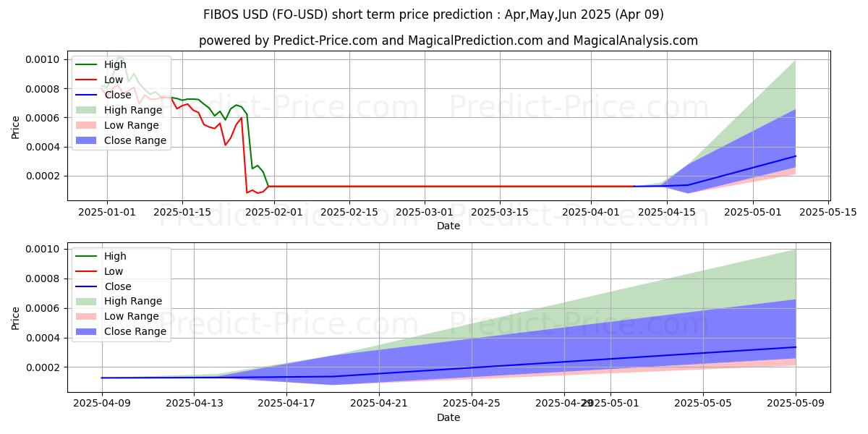The width and height of the screenshot is (868, 434).
Task: Select the Close legend entry in bottom chart
Action: click(118, 286)
